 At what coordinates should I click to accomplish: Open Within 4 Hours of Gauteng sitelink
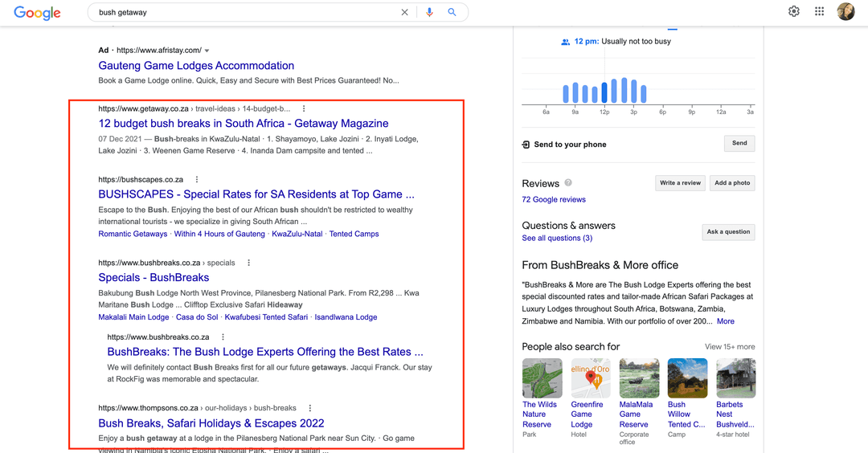pos(219,234)
